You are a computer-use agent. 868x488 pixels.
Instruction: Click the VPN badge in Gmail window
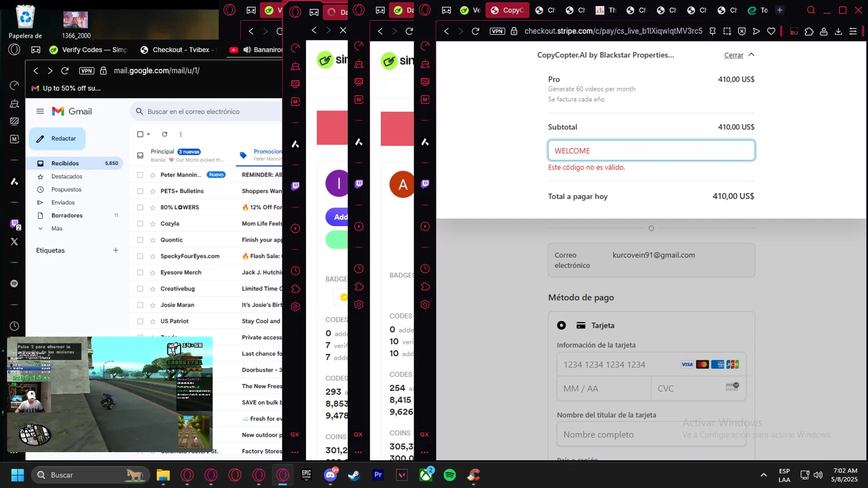click(86, 71)
